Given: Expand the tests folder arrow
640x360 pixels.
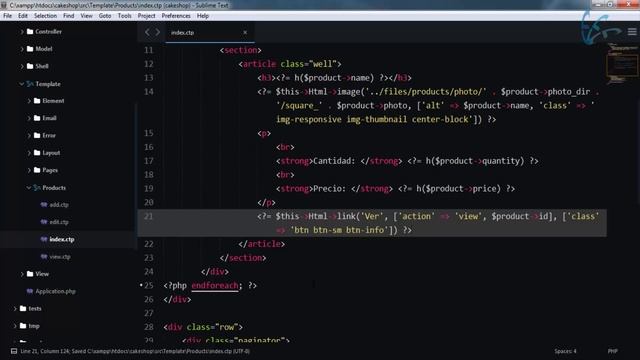Looking at the screenshot, I should point(15,309).
